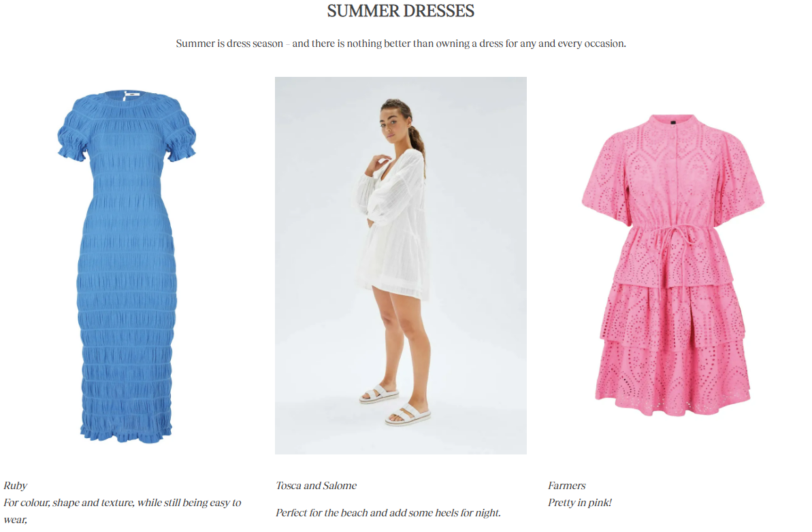Click the right flutter sleeve of the pink dress
The height and width of the screenshot is (532, 812).
pos(739,176)
